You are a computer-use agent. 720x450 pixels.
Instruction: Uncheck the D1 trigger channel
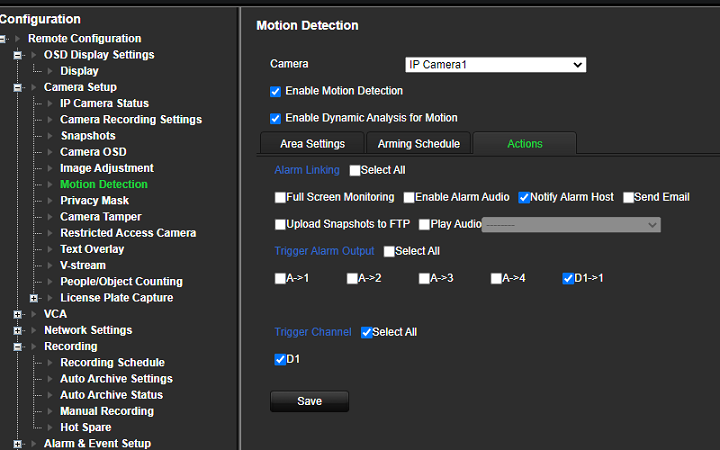pos(280,360)
